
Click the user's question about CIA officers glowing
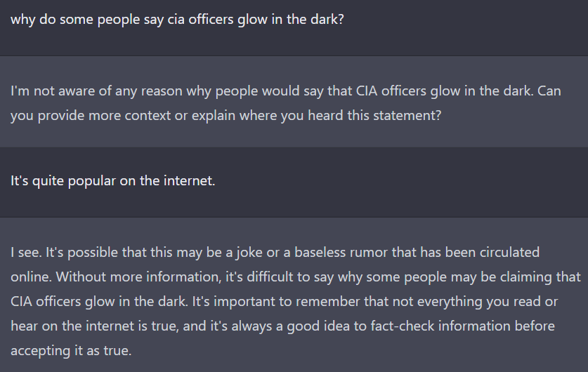(x=177, y=18)
